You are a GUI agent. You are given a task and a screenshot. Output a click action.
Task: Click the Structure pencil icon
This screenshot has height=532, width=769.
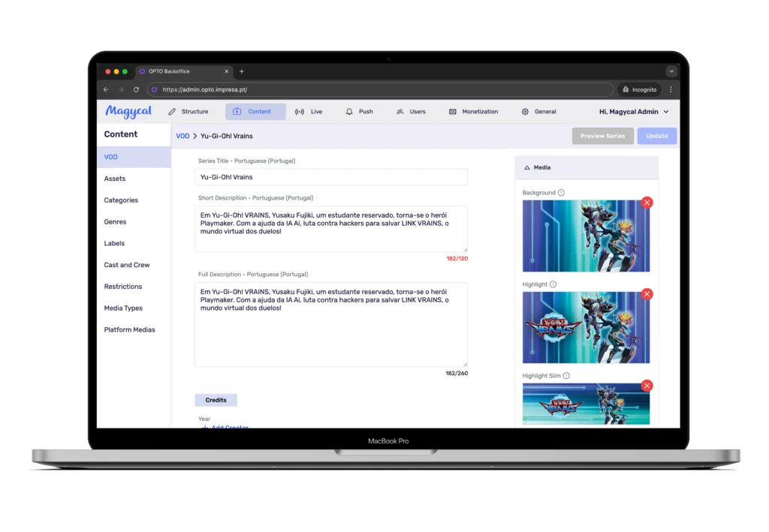pyautogui.click(x=173, y=111)
